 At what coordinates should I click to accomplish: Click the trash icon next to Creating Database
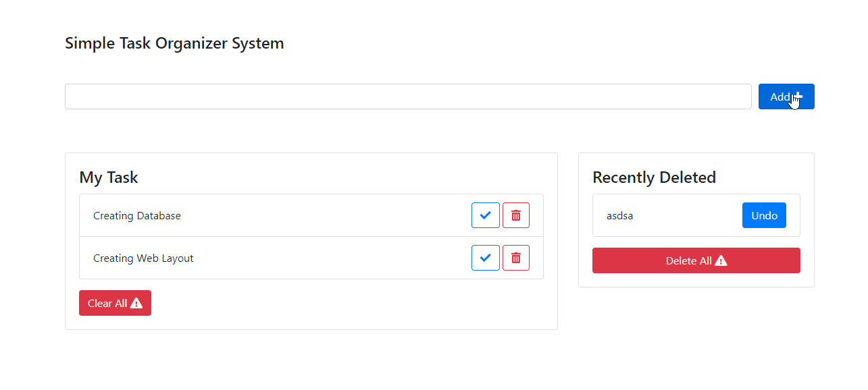(x=515, y=215)
